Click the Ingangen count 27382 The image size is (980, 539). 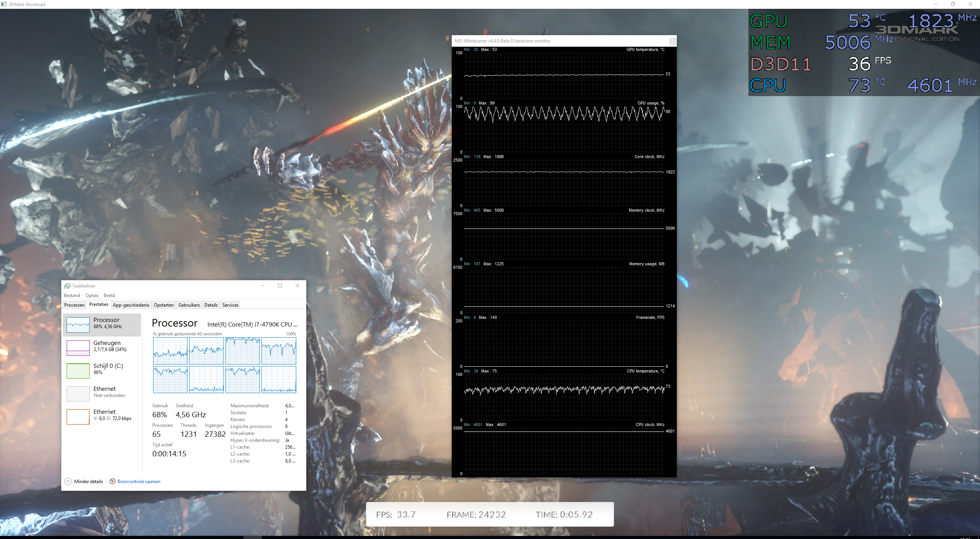[215, 434]
